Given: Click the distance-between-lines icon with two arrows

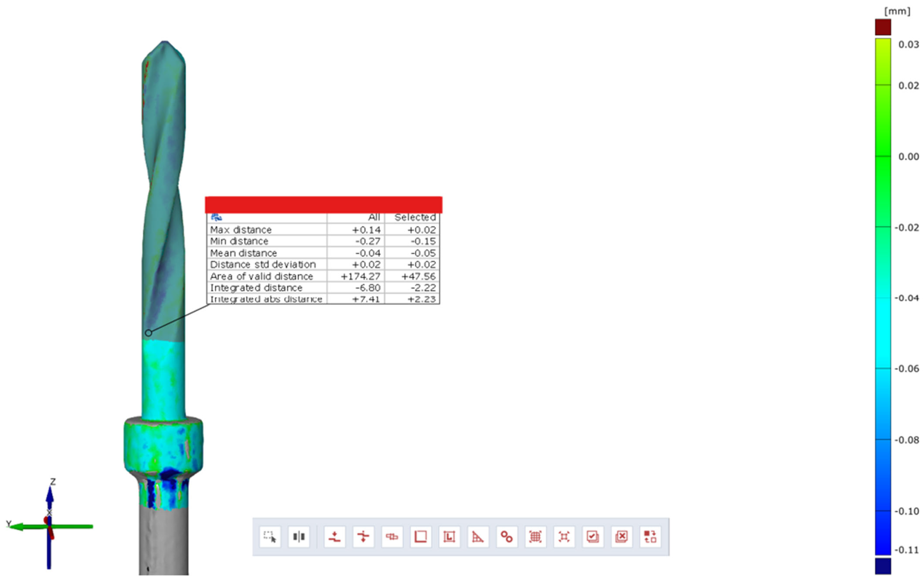Looking at the screenshot, I should (363, 537).
